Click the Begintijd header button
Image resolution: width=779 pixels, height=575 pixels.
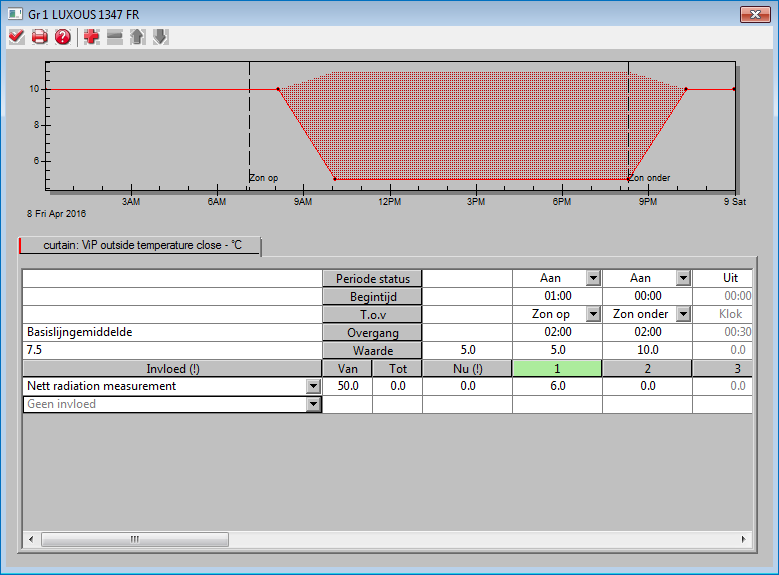click(372, 297)
